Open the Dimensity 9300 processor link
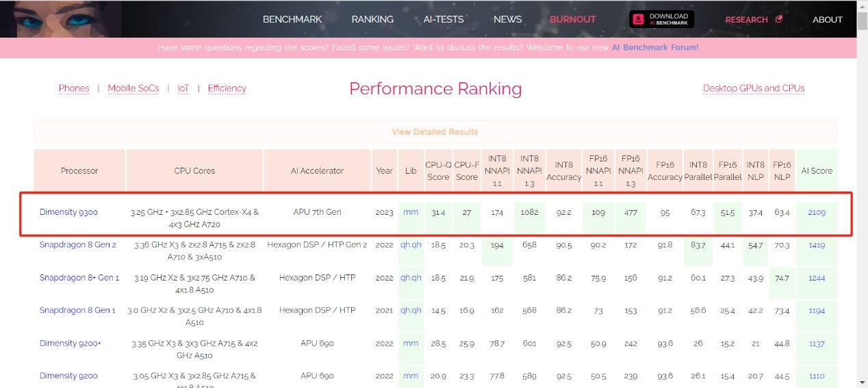868x388 pixels. click(x=68, y=212)
